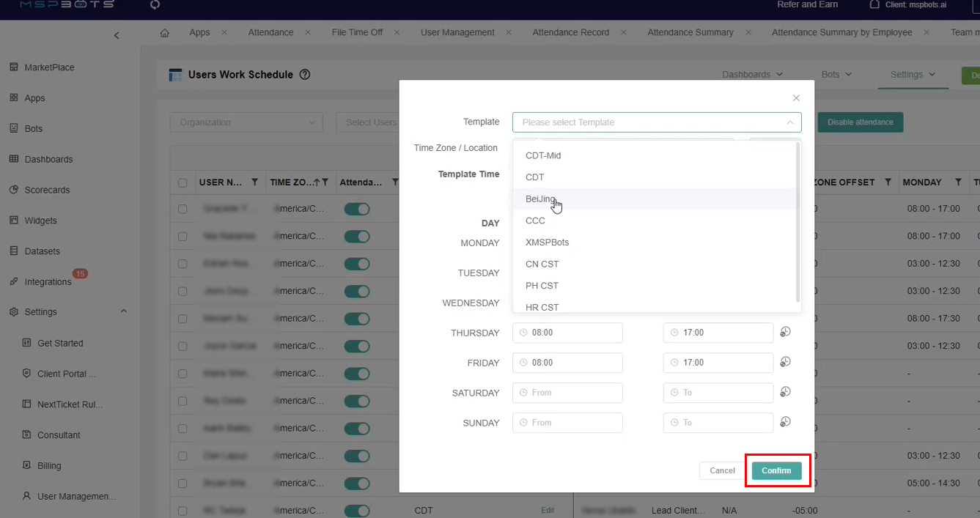980x518 pixels.
Task: Close the template dialog with X icon
Action: click(796, 98)
